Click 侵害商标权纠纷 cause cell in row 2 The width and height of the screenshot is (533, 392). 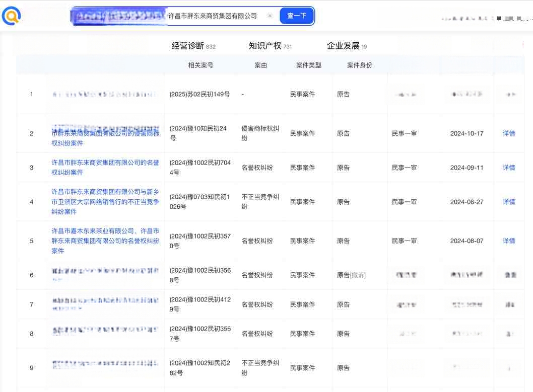click(260, 133)
